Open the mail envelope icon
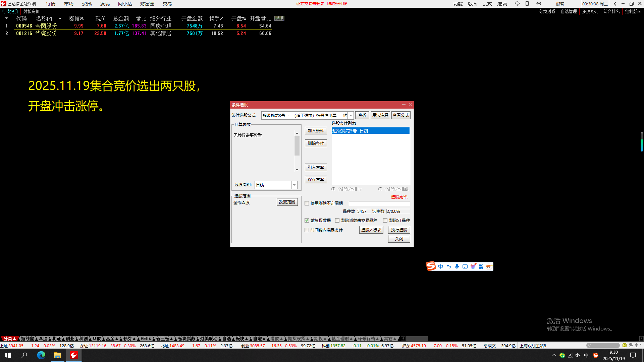Screen dimensions: 644x362 pos(538,4)
